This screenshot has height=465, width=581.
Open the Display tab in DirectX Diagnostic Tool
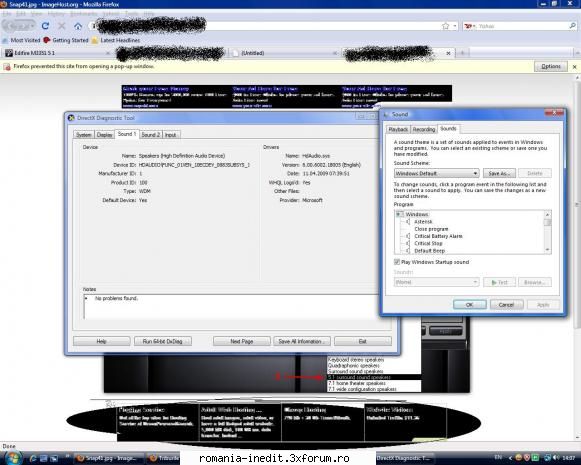pyautogui.click(x=104, y=135)
